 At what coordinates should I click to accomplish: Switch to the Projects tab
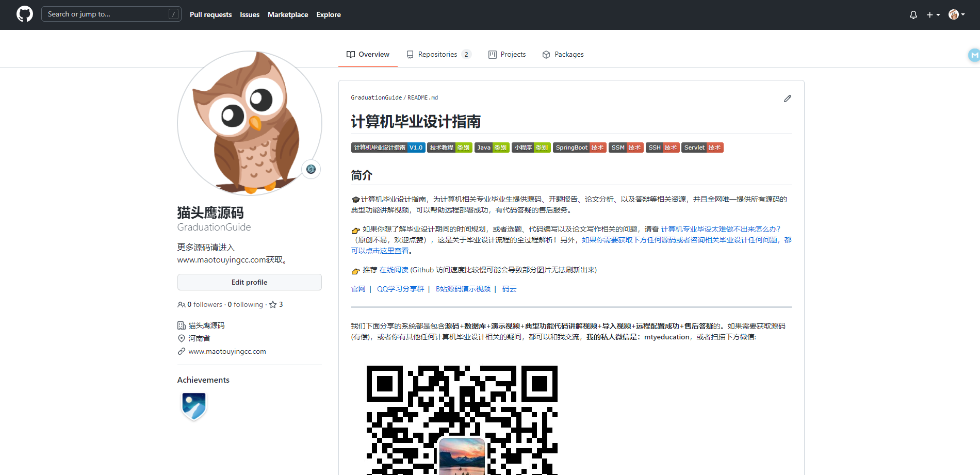click(507, 54)
